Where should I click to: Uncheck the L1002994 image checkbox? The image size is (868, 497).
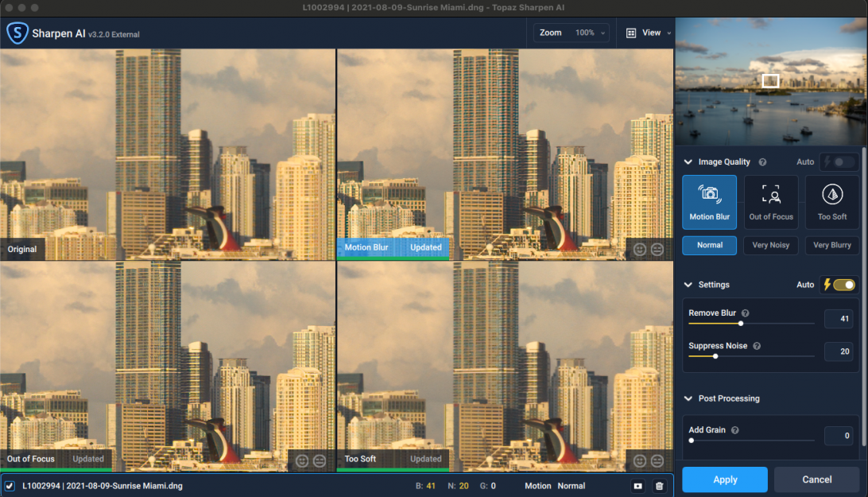[x=10, y=486]
